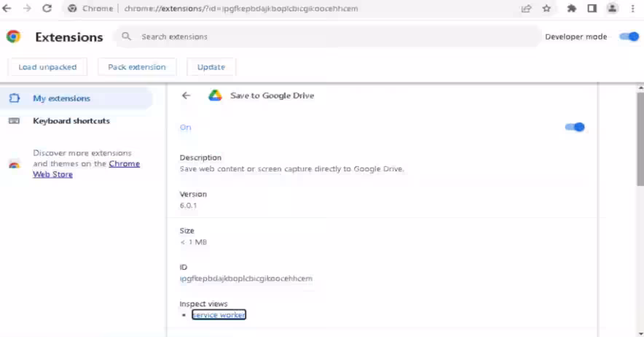Return to extensions list with back arrow
The width and height of the screenshot is (644, 337).
pyautogui.click(x=186, y=96)
